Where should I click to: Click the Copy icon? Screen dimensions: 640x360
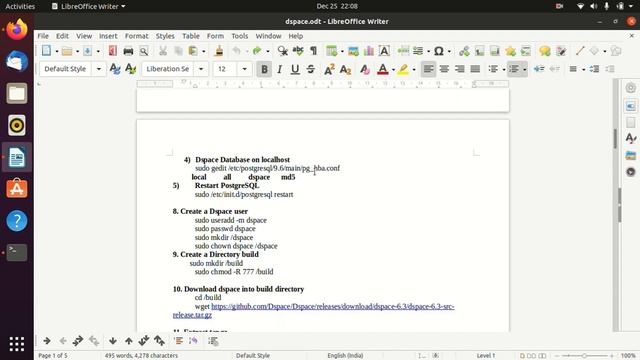coord(178,51)
